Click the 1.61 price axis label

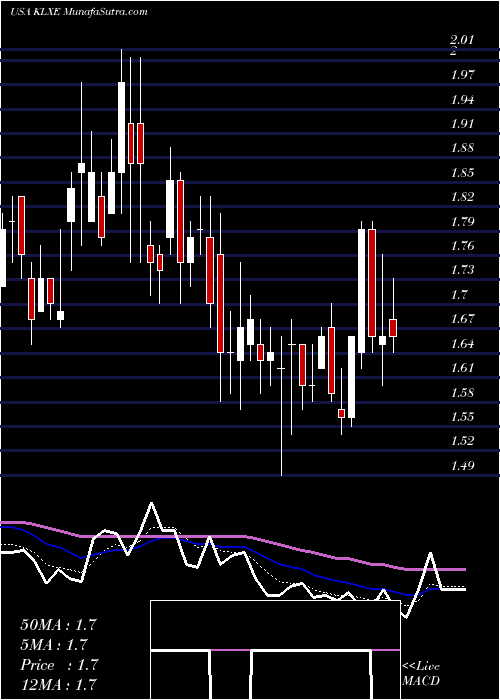tap(461, 368)
